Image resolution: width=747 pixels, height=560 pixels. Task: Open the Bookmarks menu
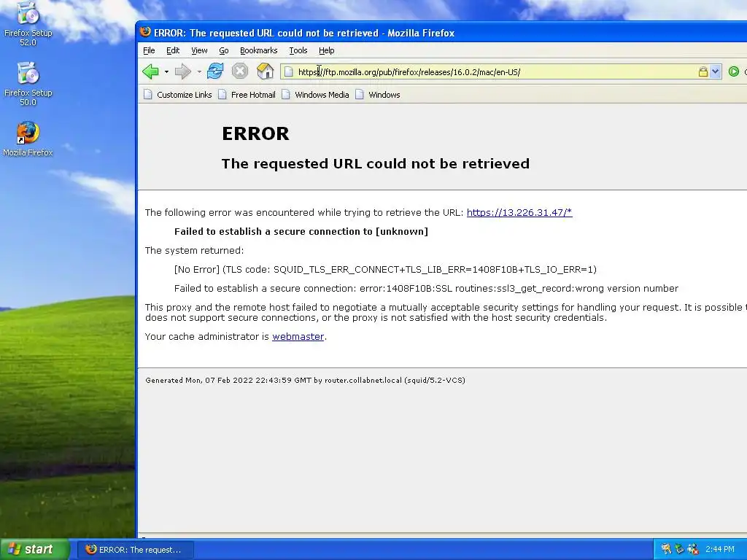coord(259,50)
